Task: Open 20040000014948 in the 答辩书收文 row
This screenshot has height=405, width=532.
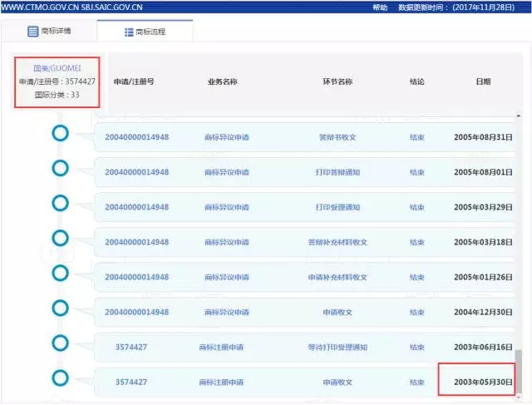Action: (x=137, y=137)
